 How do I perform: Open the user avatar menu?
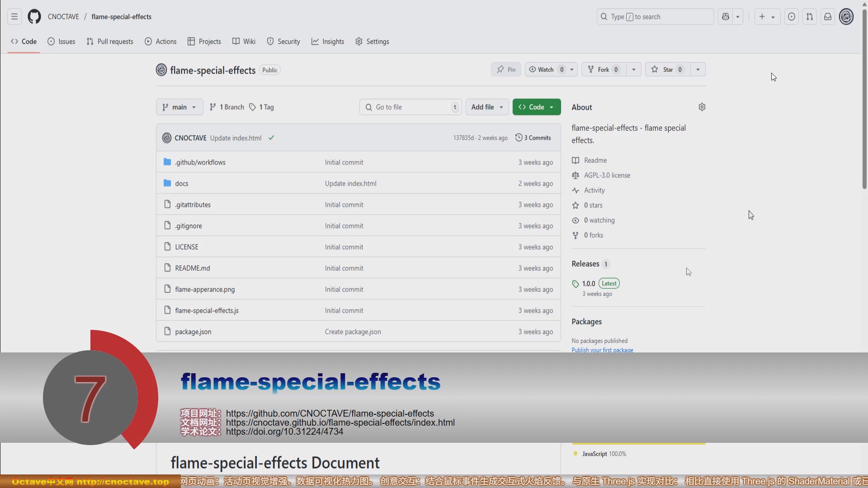click(846, 17)
